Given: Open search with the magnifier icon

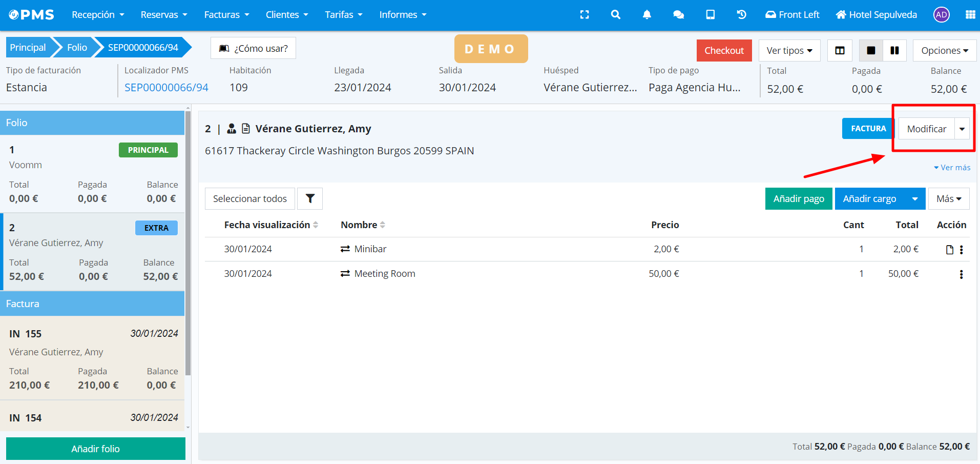Looking at the screenshot, I should click(615, 15).
